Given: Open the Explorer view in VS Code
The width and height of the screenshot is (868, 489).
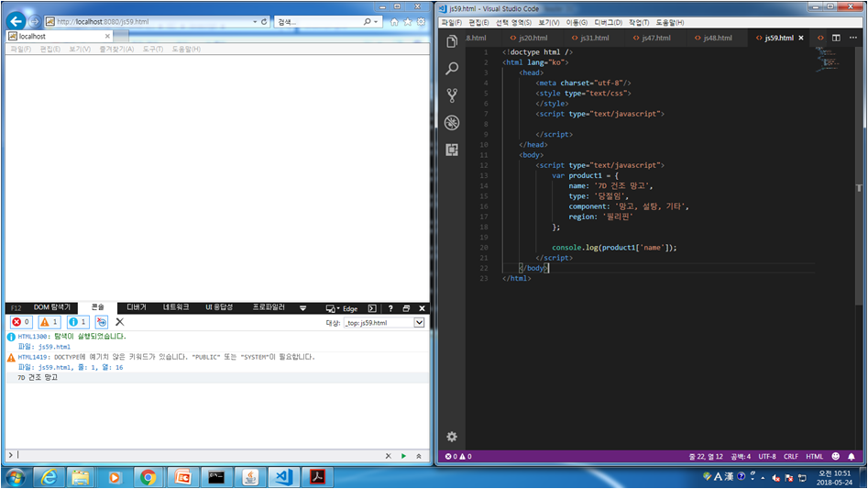Looking at the screenshot, I should (x=452, y=41).
